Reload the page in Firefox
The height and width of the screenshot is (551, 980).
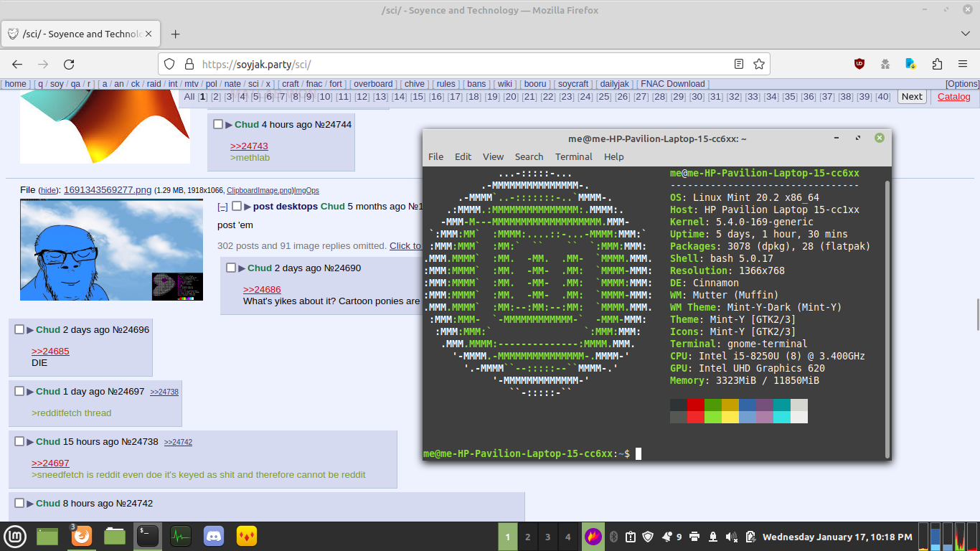(69, 64)
